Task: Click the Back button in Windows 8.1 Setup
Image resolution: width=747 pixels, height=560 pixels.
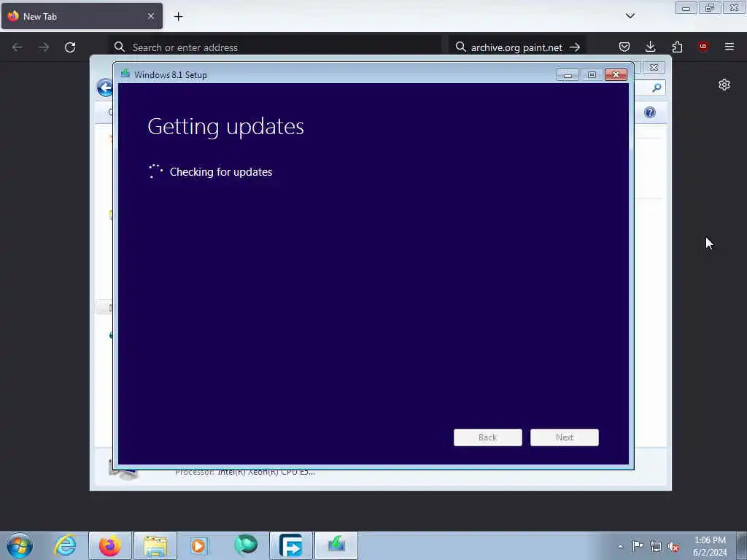Action: 487,437
